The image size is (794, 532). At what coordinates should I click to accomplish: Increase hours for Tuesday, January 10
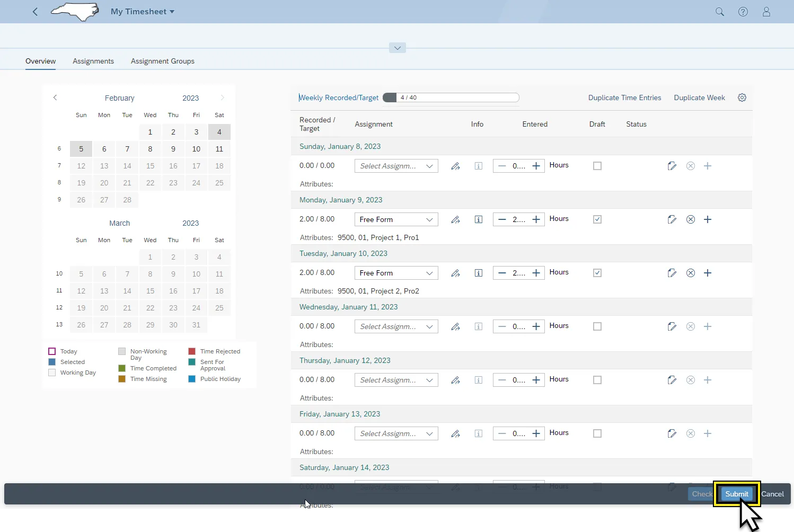[536, 273]
